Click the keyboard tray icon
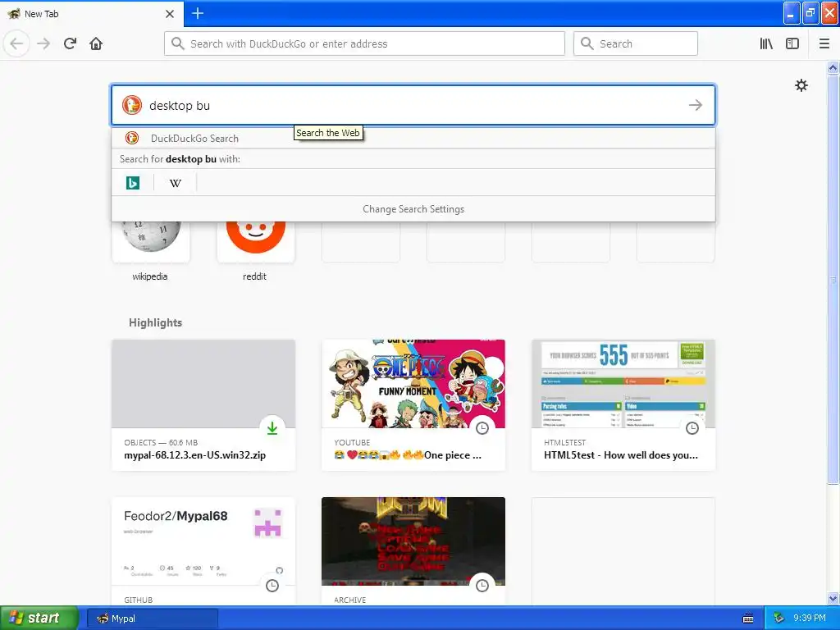Viewport: 840px width, 630px height. [748, 619]
